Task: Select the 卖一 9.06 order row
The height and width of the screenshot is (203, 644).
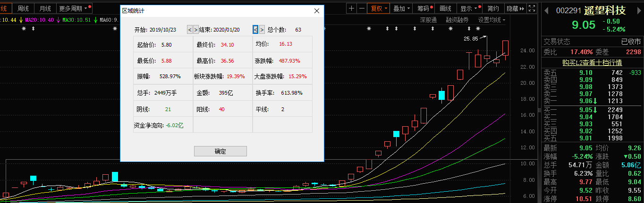Action: coord(592,101)
